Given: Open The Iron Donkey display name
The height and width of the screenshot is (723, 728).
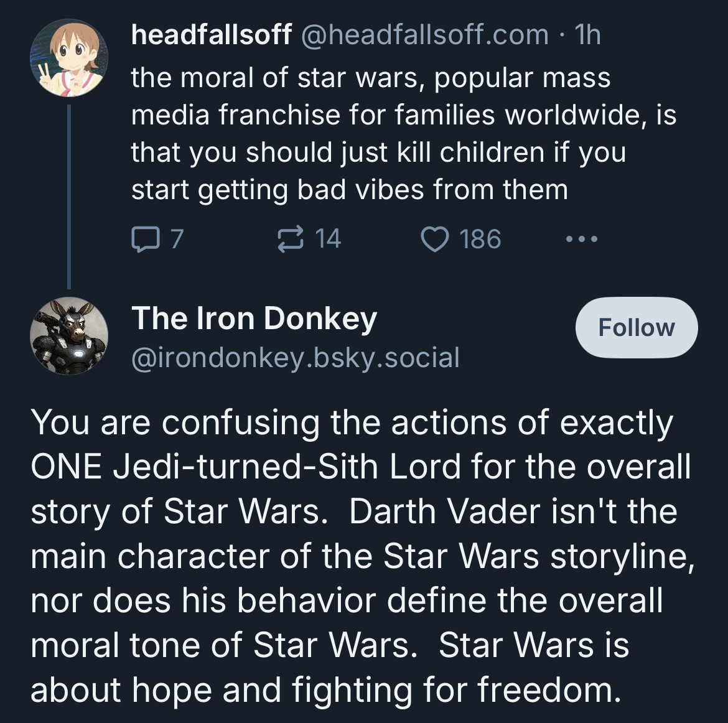Looking at the screenshot, I should [x=254, y=319].
